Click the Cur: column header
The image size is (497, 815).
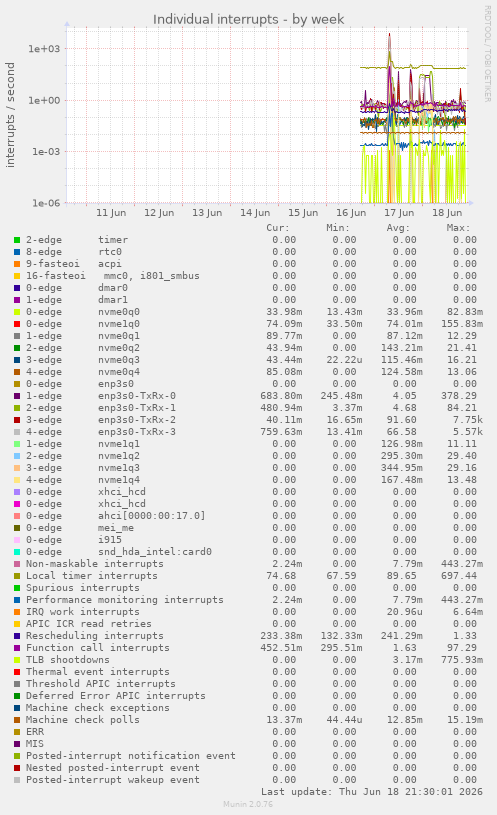[278, 228]
